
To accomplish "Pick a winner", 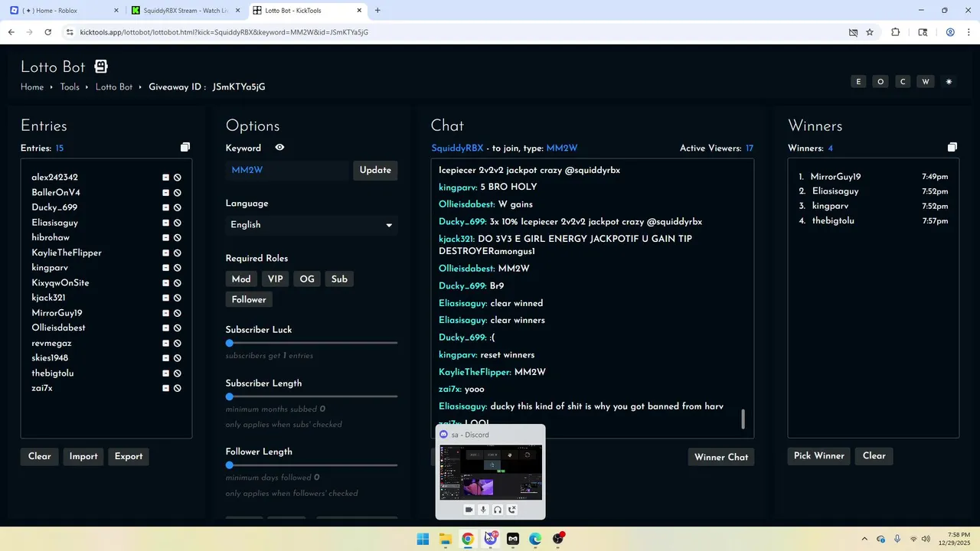I will 819,456.
